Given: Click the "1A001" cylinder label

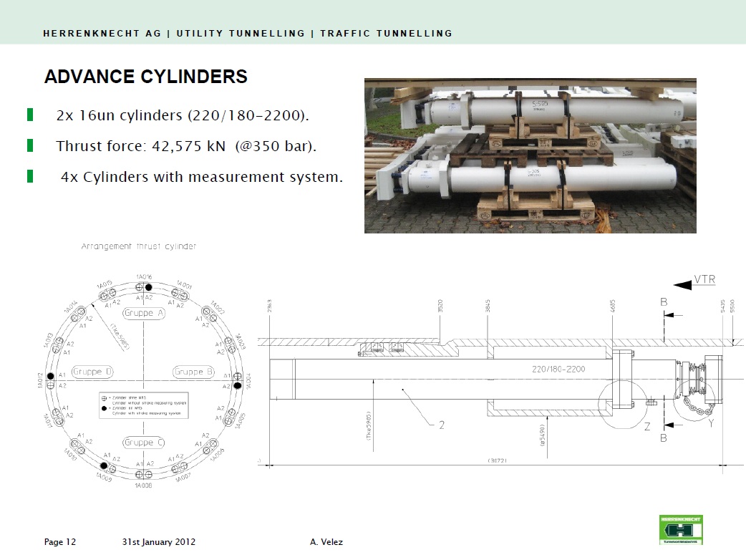Looking at the screenshot, I should [x=185, y=285].
